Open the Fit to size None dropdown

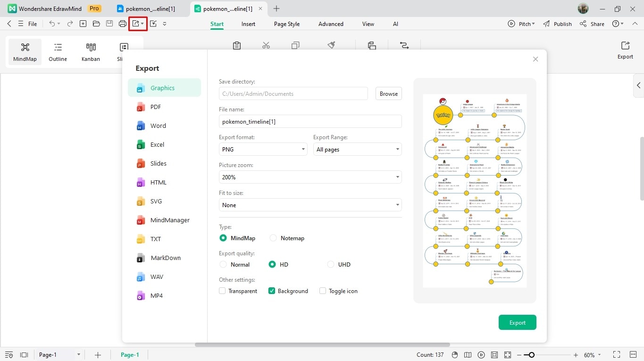[310, 205]
